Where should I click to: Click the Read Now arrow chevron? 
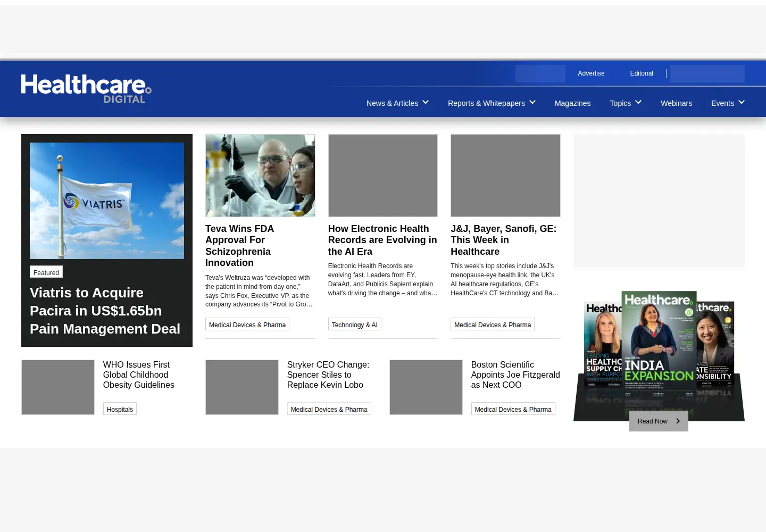(x=678, y=421)
